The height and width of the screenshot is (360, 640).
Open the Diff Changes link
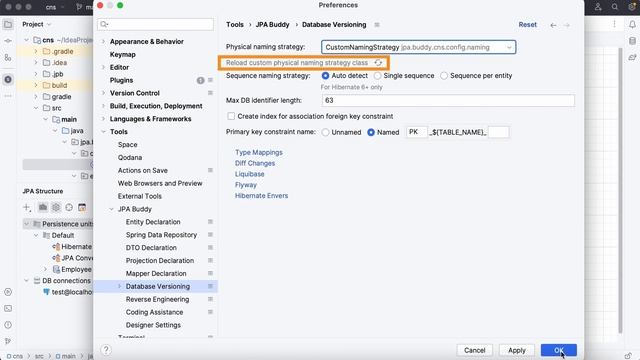pyautogui.click(x=255, y=163)
